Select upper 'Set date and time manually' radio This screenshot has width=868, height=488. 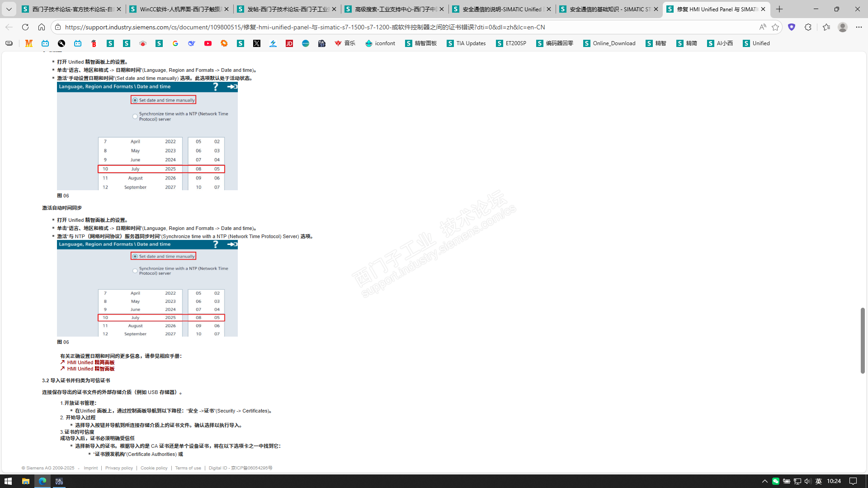[x=135, y=100]
